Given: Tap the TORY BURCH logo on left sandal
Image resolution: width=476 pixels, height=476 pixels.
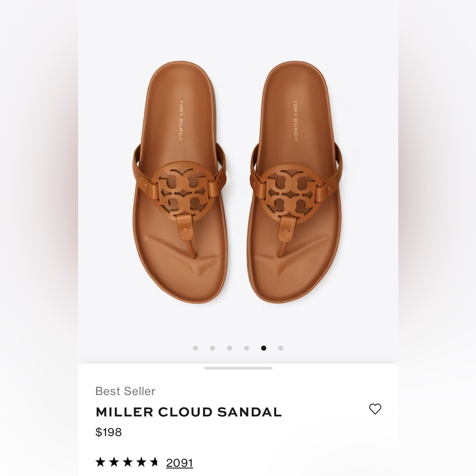Looking at the screenshot, I should 179,120.
